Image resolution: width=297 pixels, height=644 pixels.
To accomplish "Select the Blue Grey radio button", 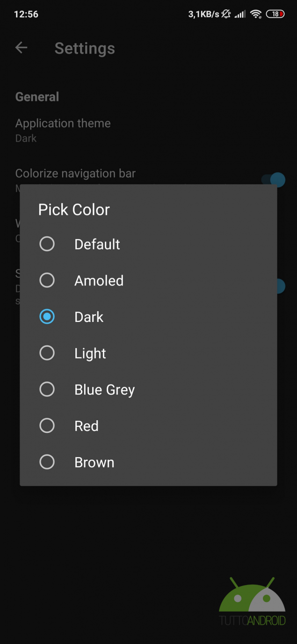I will tap(47, 389).
